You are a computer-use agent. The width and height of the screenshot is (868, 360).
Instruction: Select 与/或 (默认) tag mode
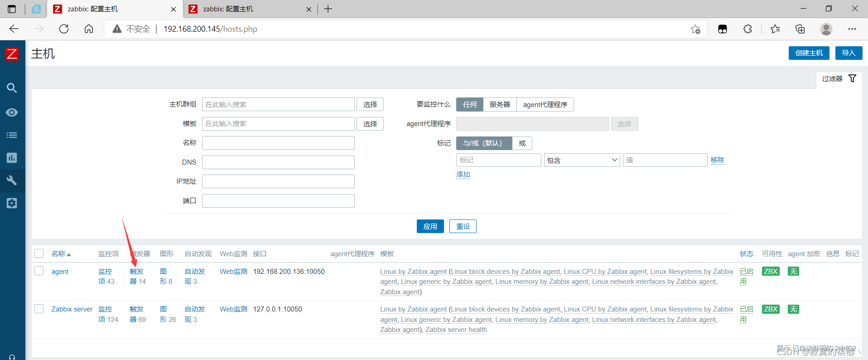[484, 143]
